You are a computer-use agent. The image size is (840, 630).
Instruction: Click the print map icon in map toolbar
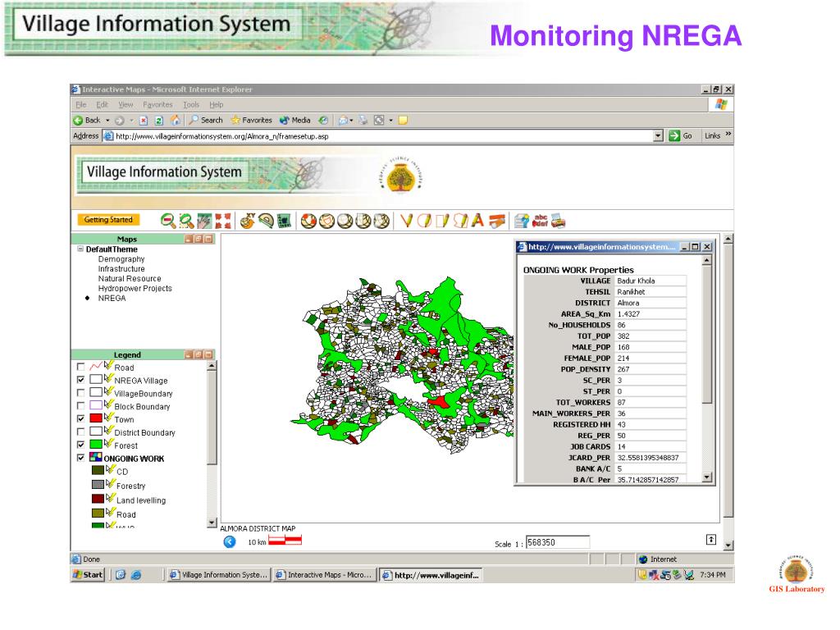pyautogui.click(x=558, y=221)
